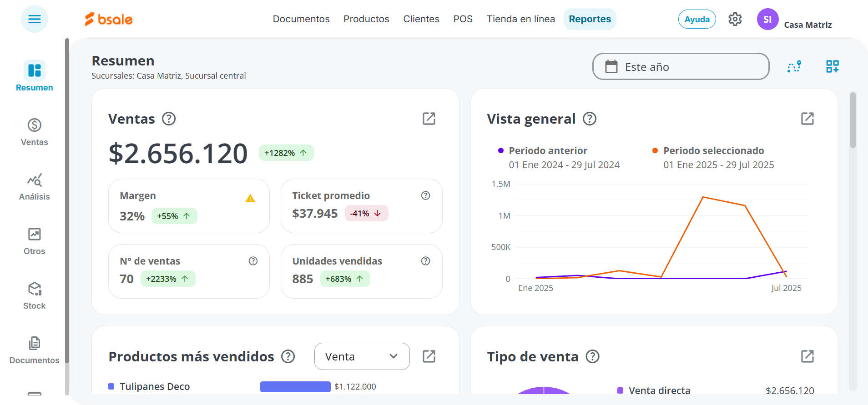Screen dimensions: 868x405
Task: Click the Sucursales: Casa Matriz subtitle
Action: pos(168,75)
